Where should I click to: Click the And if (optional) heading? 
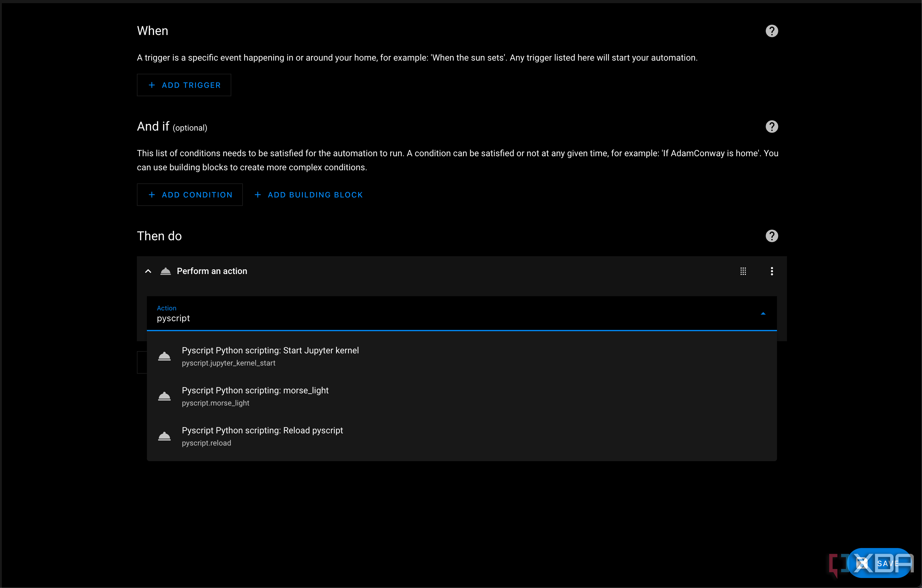[172, 127]
